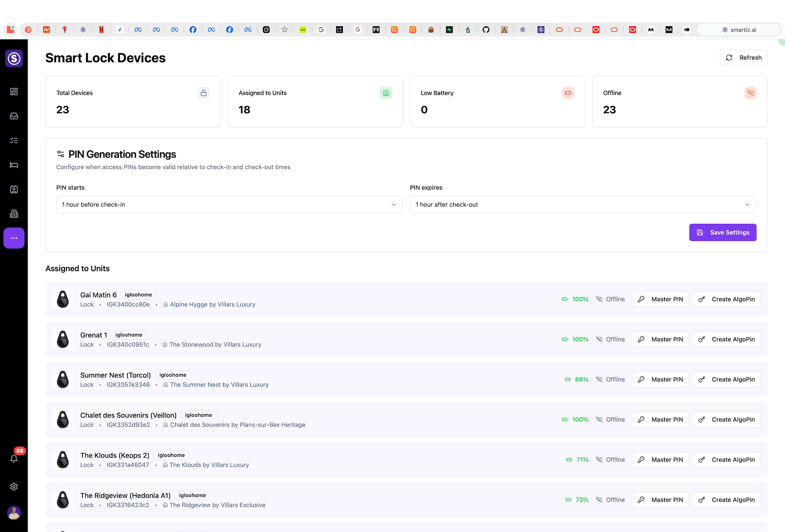Click the green home icon on Assigned card
785x532 pixels.
tap(386, 93)
